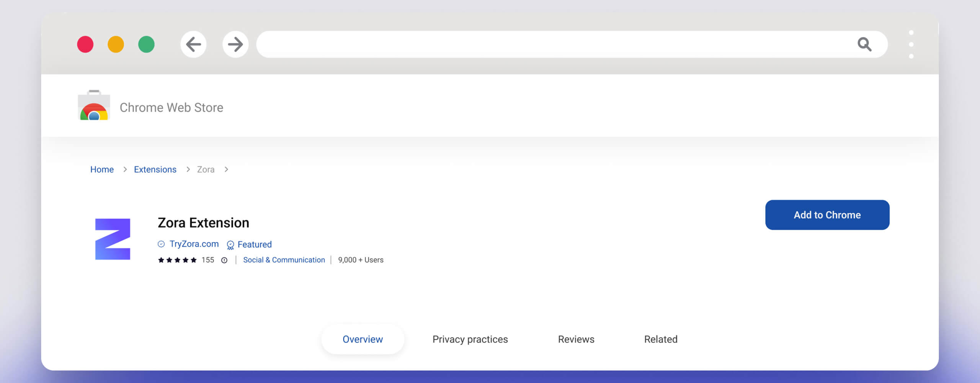Viewport: 980px width, 383px height.
Task: Click the Zora Extension title heading
Action: [x=203, y=223]
